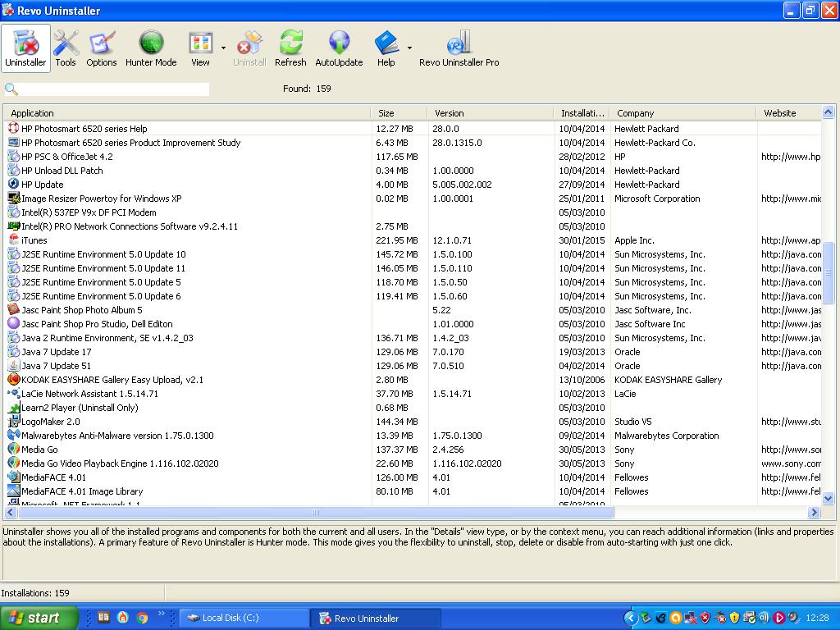Screen dimensions: 840x630
Task: Select Java 2 Runtime Environment, SE v1.4.2_03
Action: [x=107, y=337]
